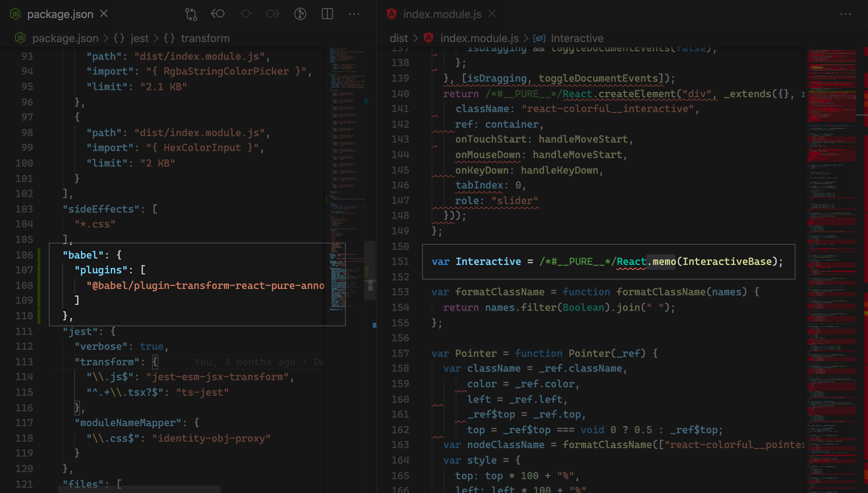The width and height of the screenshot is (868, 493).
Task: Split the package.json editor right
Action: (x=327, y=14)
